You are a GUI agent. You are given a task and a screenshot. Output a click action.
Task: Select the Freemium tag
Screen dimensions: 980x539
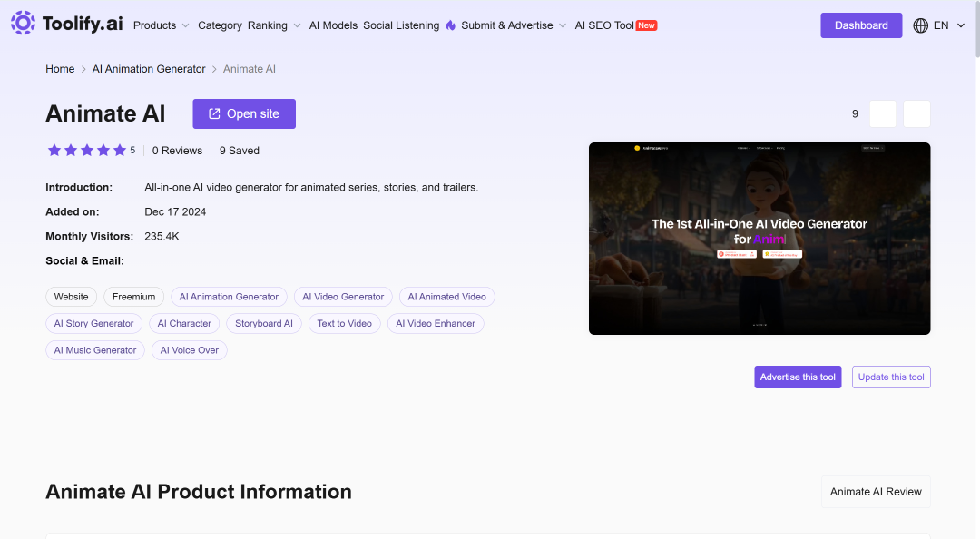click(x=133, y=297)
